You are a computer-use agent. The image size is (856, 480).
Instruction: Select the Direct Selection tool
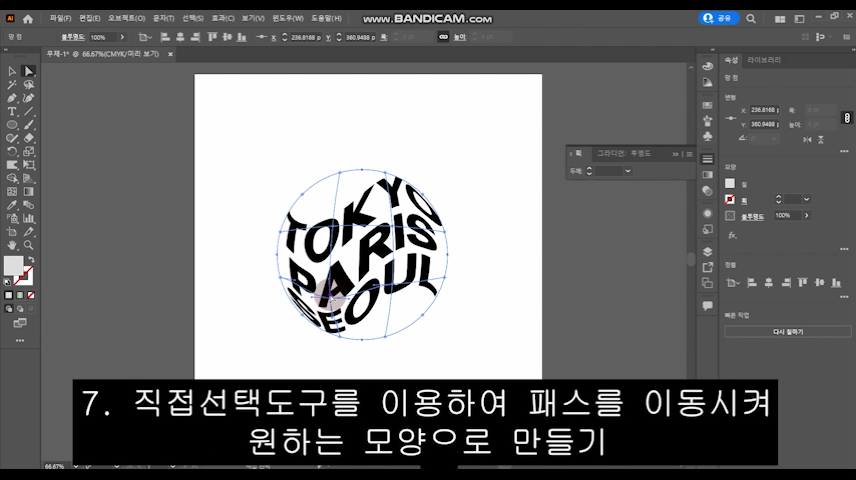coord(28,71)
